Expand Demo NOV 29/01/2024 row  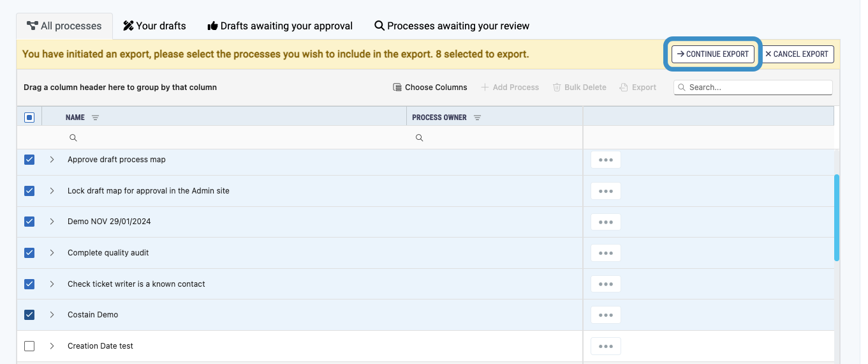(x=52, y=222)
